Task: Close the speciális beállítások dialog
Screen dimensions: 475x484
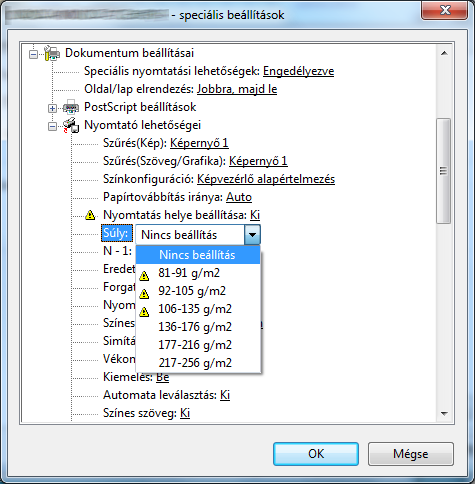Action: tap(445, 10)
